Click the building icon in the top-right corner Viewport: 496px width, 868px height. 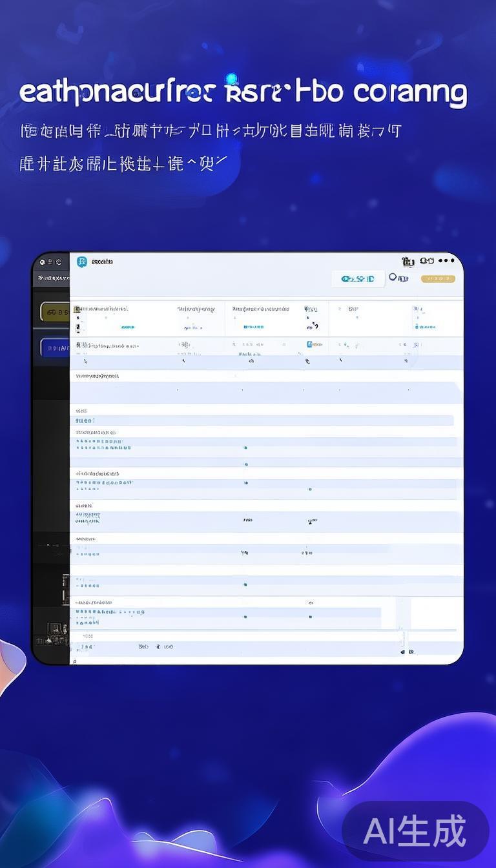coord(408,262)
